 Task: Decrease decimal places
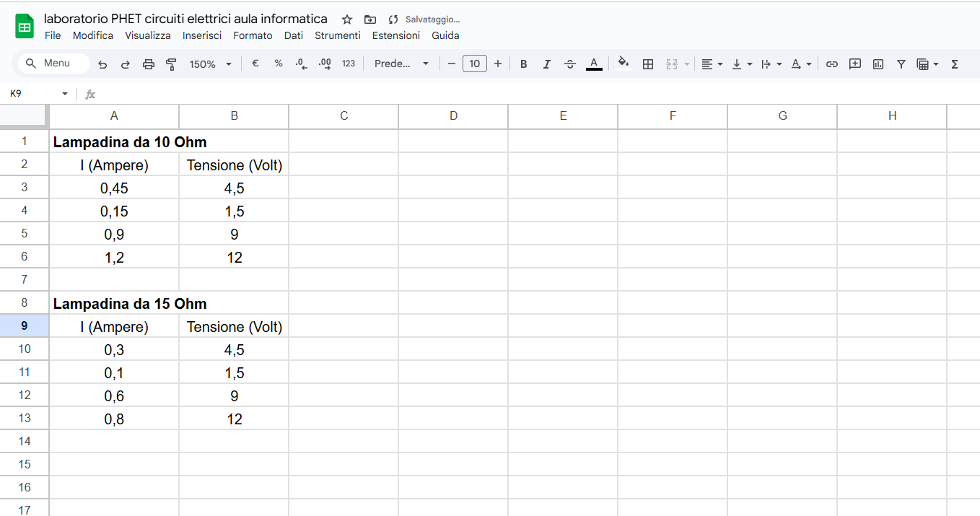(302, 64)
